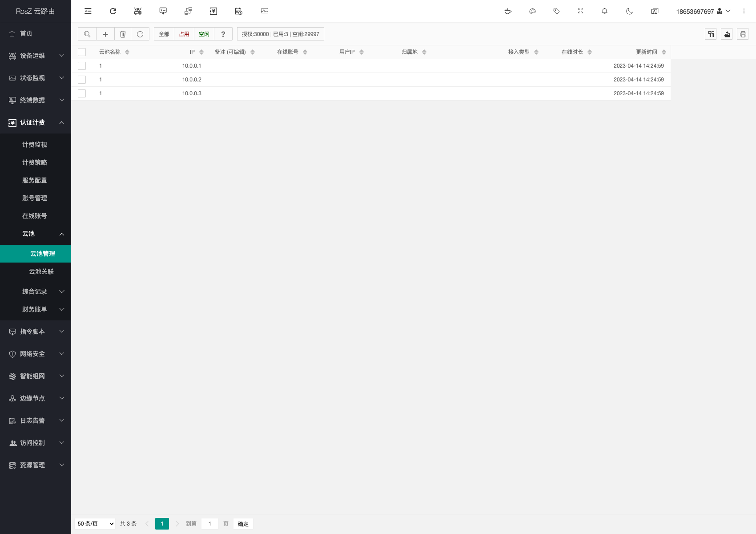Enter fullscreen mode via header icon
Screen dimensions: 756x534
pyautogui.click(x=580, y=11)
